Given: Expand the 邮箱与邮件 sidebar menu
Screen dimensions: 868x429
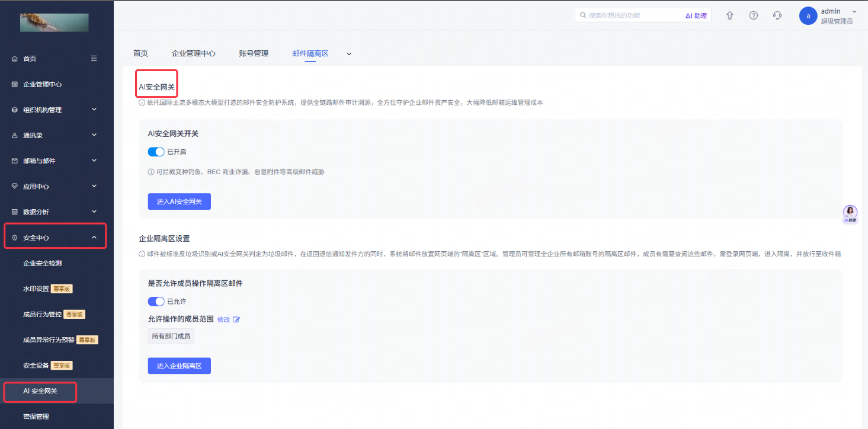Looking at the screenshot, I should click(57, 161).
